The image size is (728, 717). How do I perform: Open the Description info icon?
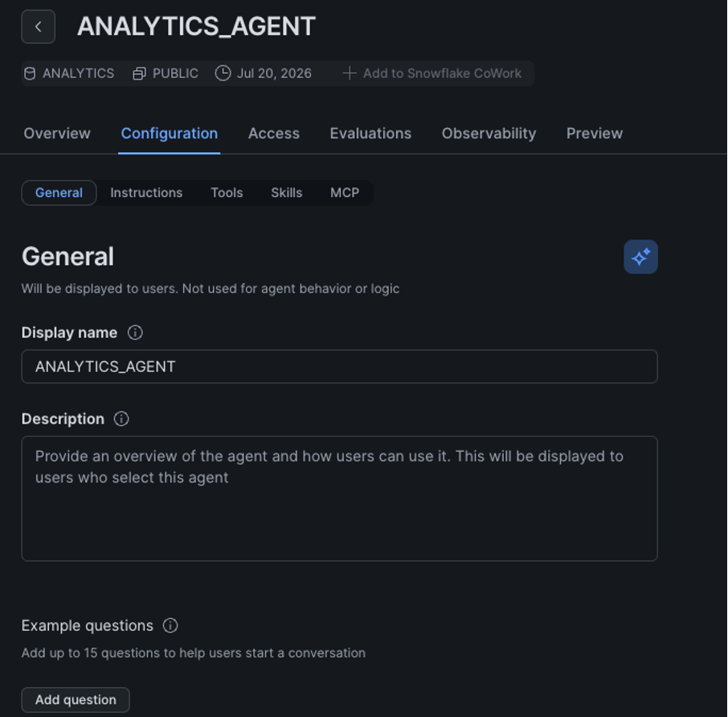121,419
